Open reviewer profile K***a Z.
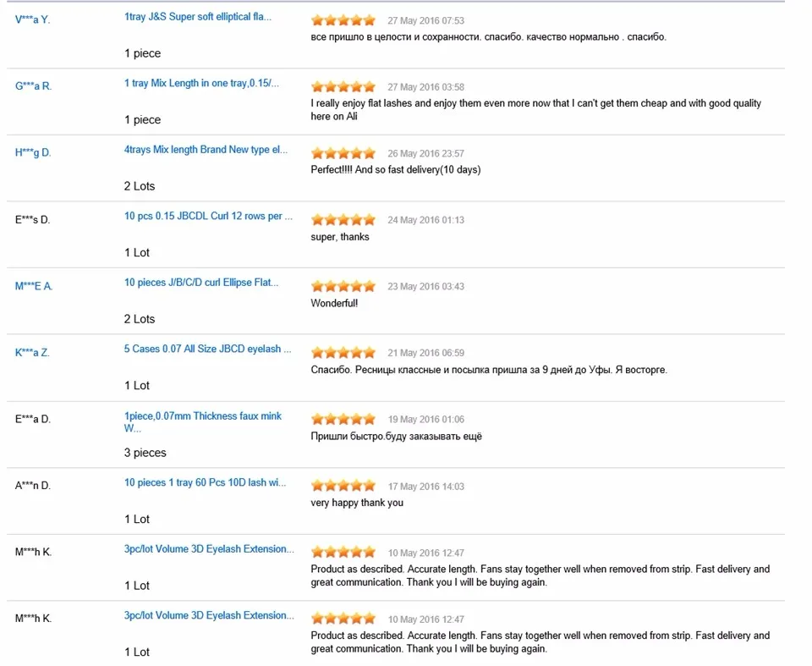Screen dimensions: 812x666 (32, 352)
